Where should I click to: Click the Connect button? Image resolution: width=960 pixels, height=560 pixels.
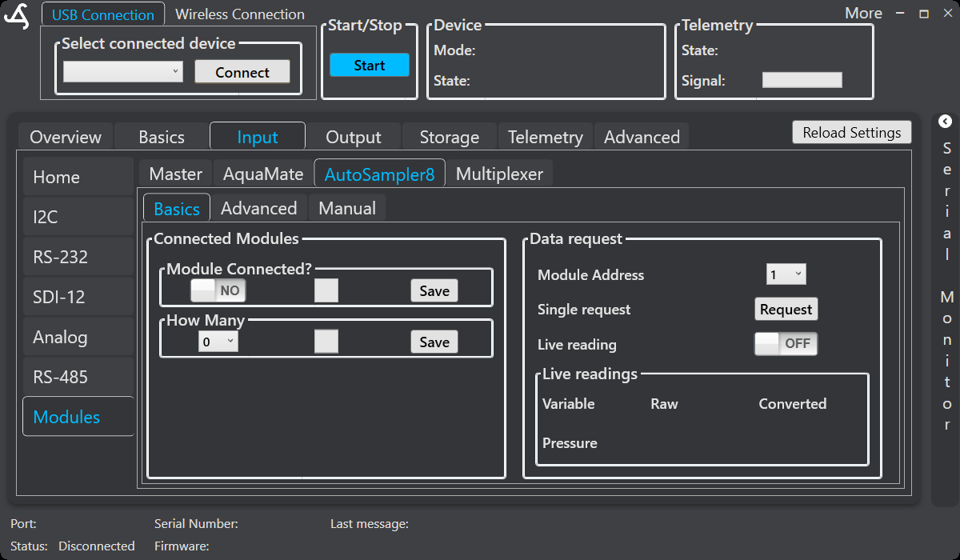tap(242, 72)
